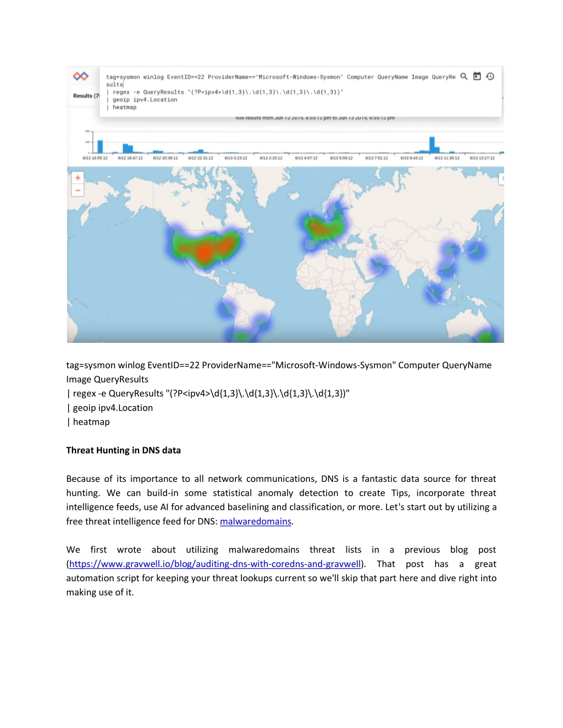Click the timeline label 6/13 5:59:12

[341, 158]
